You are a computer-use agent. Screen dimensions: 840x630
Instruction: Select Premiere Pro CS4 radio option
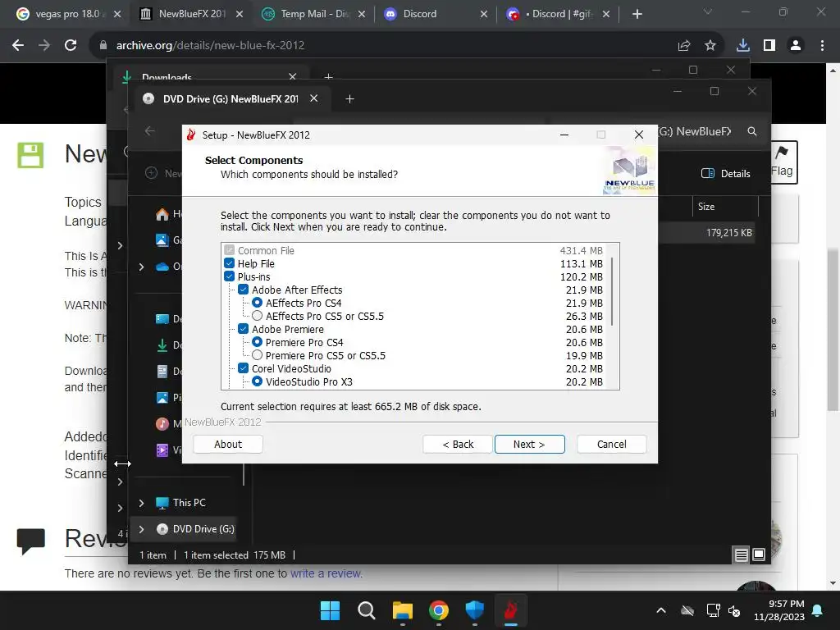point(257,342)
